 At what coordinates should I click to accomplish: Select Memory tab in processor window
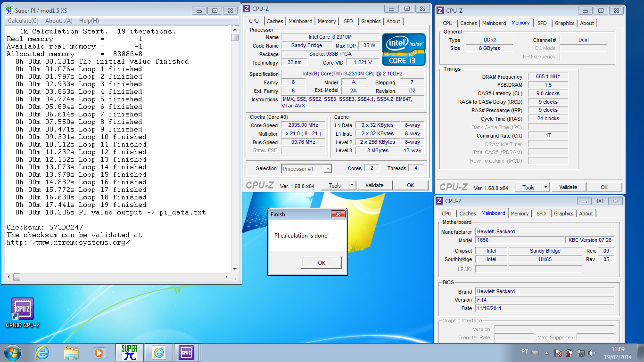tap(327, 21)
